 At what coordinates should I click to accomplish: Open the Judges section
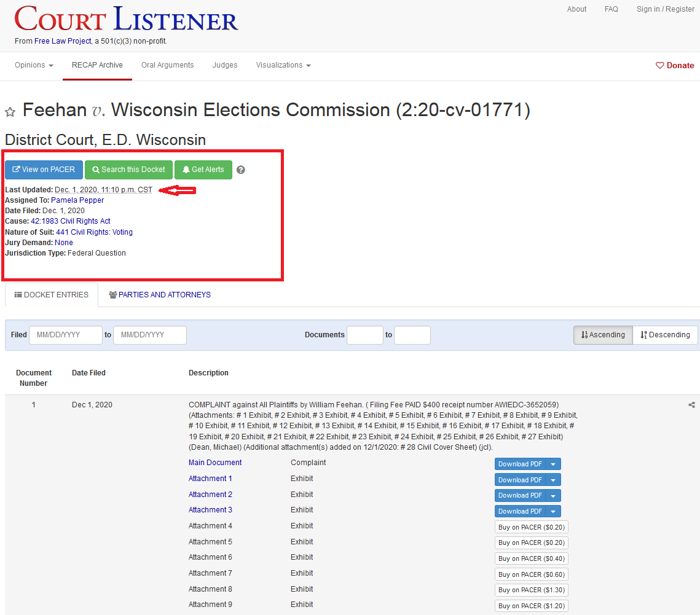(x=225, y=65)
